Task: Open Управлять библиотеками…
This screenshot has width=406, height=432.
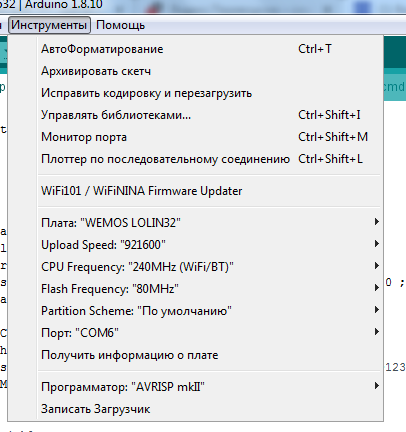Action: tap(210, 115)
